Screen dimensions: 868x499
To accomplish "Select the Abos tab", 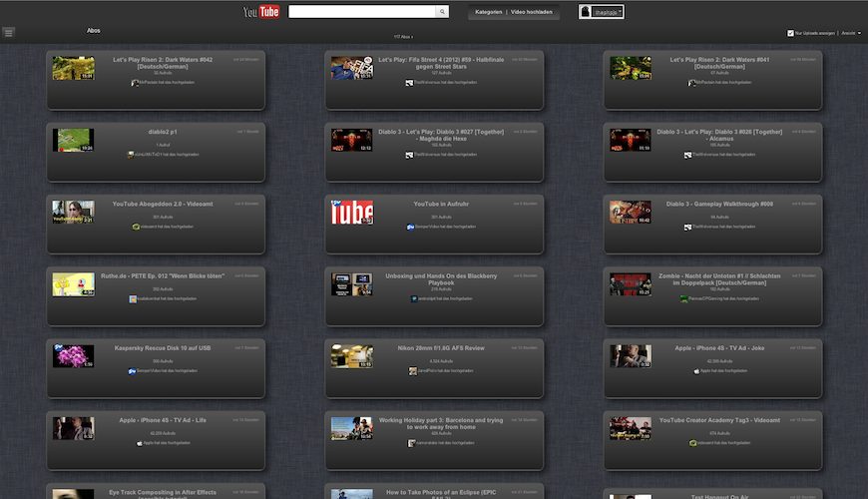I will [94, 31].
